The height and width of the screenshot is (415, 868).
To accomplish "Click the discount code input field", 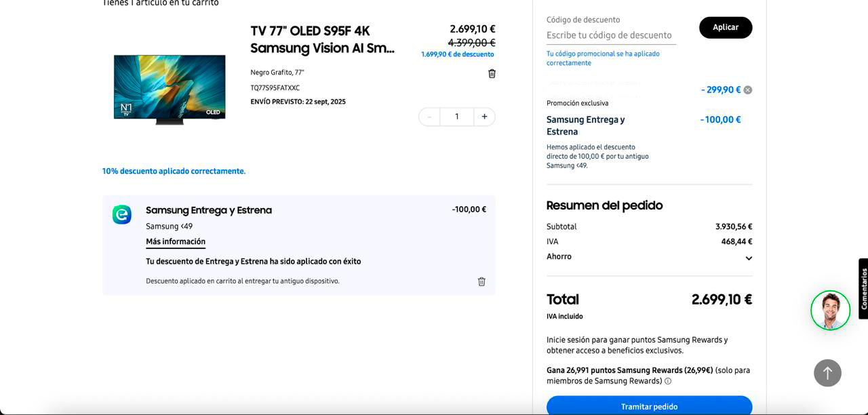I will [610, 35].
